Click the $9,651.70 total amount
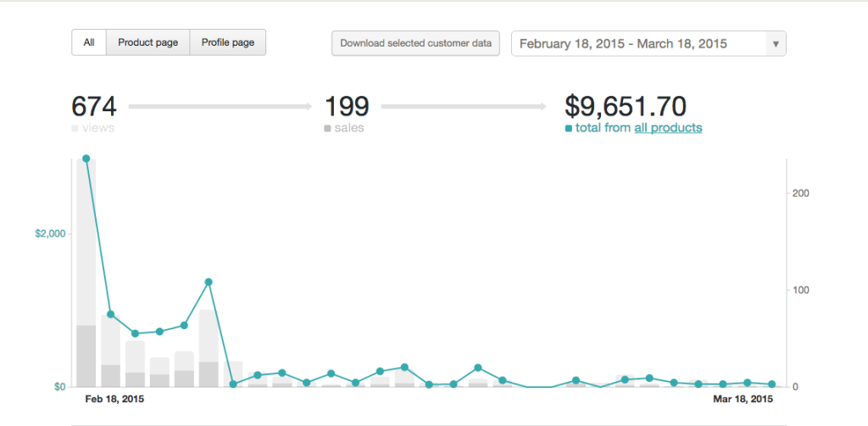868x426 pixels. 626,107
